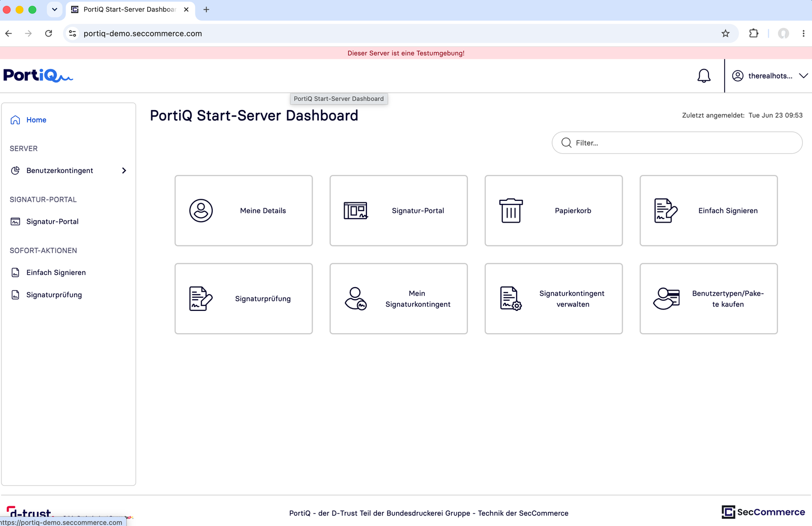
Task: Click the Testumgebung warning banner text
Action: click(x=406, y=53)
